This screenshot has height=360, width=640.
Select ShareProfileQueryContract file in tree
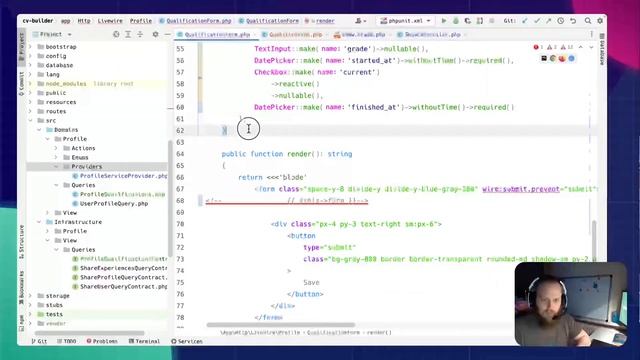point(120,278)
